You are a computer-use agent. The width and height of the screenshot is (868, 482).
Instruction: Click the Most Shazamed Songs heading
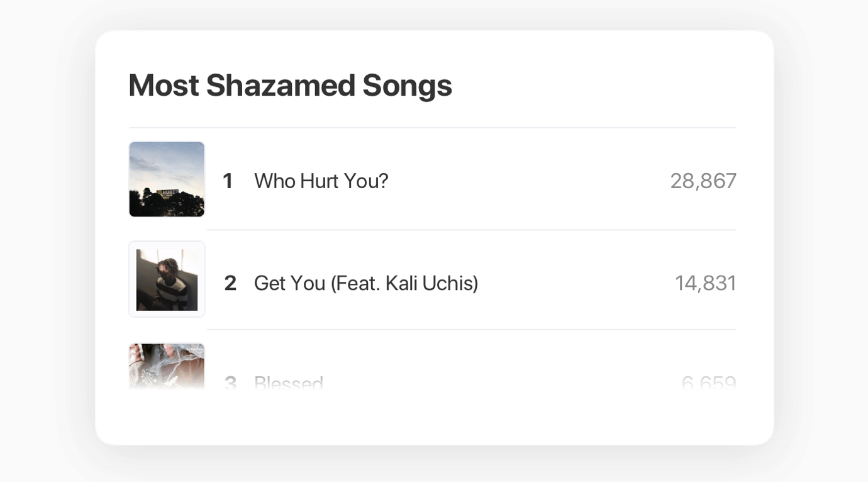[x=290, y=85]
